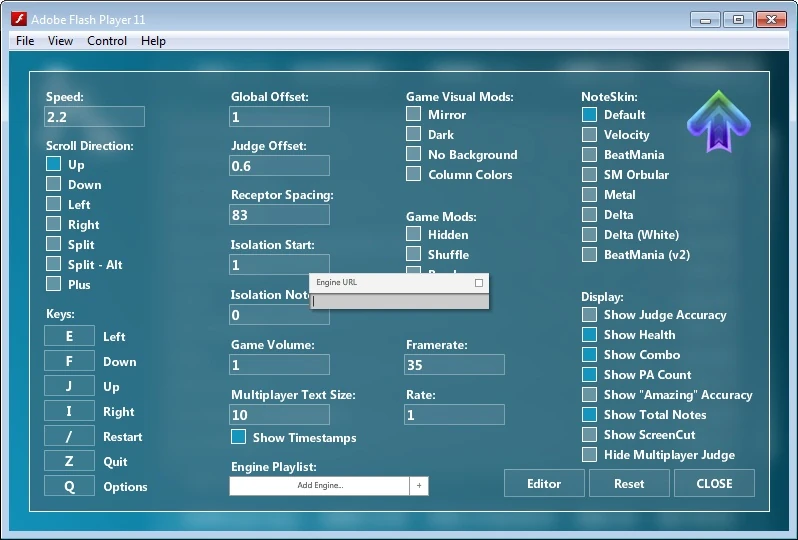Viewport: 798px width, 540px height.
Task: Select the Up scroll direction checkbox
Action: click(x=53, y=164)
